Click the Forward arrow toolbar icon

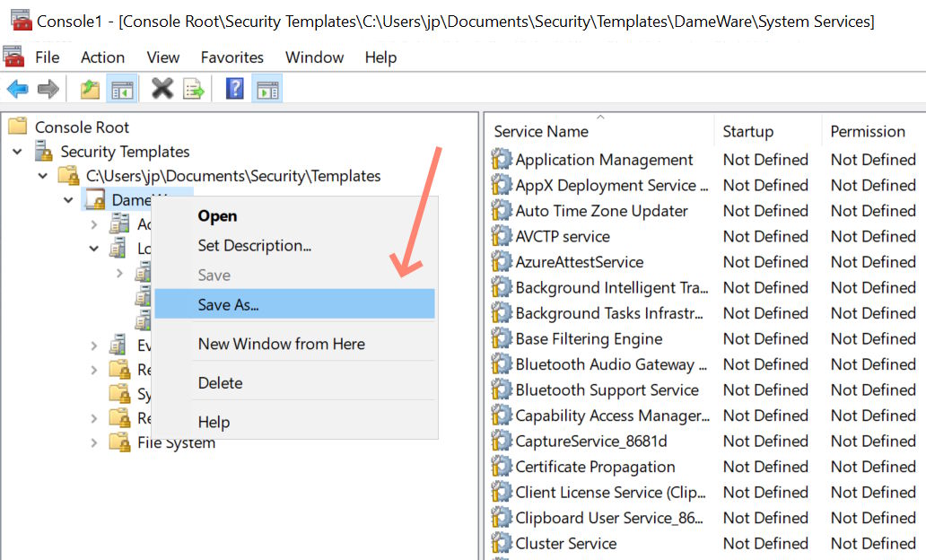[48, 89]
